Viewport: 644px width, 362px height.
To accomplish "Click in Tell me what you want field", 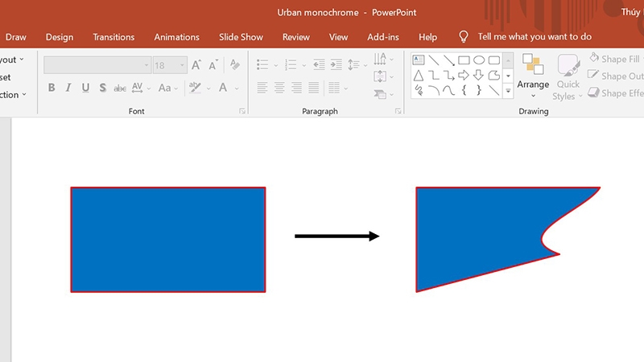I will (535, 36).
